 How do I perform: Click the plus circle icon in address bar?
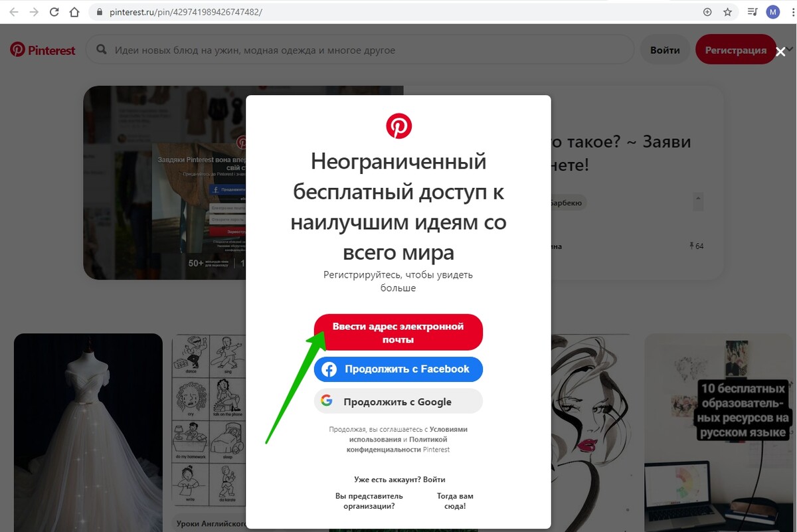(707, 12)
